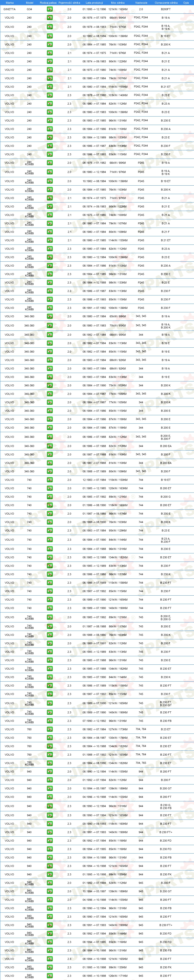Screen dimensions: 194x980
Task: Select the B200FT engine code cell
Action: pos(165,9)
